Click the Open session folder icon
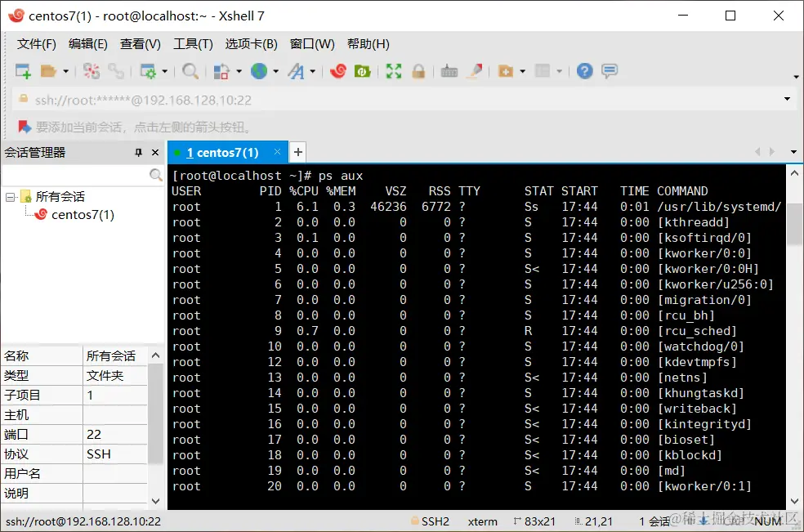The height and width of the screenshot is (532, 804). pos(48,71)
